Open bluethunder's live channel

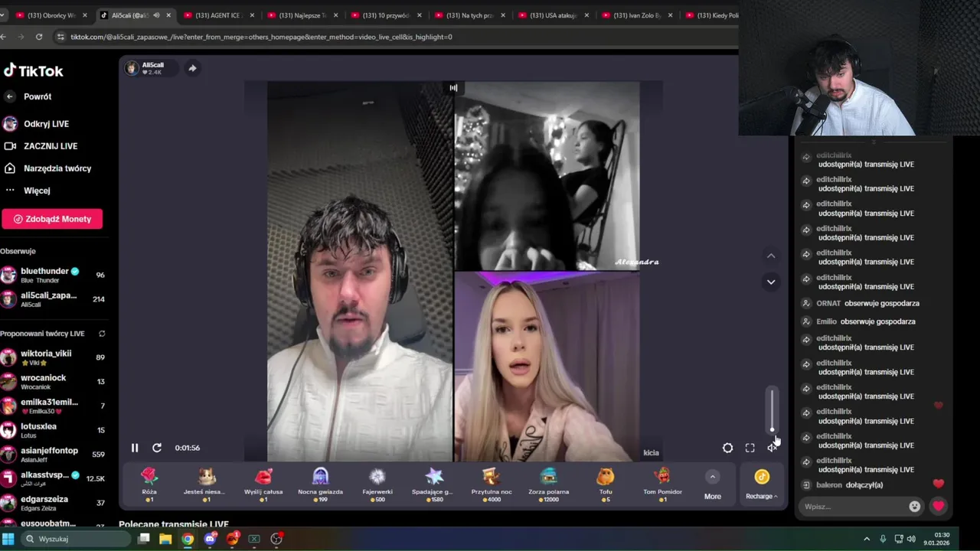click(52, 275)
